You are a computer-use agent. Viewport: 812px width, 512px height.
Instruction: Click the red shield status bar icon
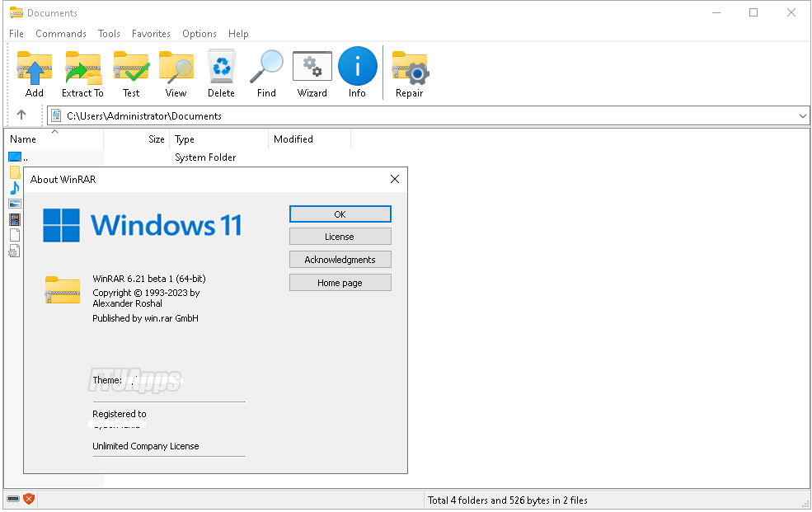[29, 499]
